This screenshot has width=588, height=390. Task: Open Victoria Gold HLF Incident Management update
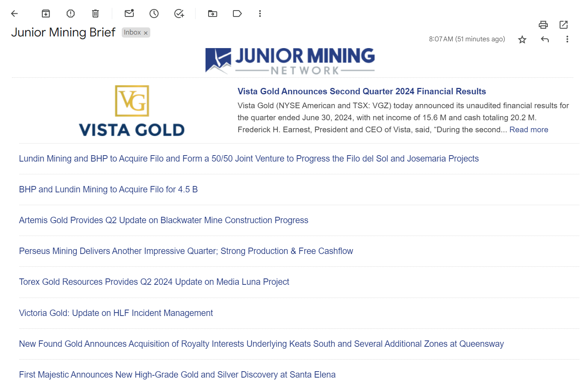coord(116,313)
